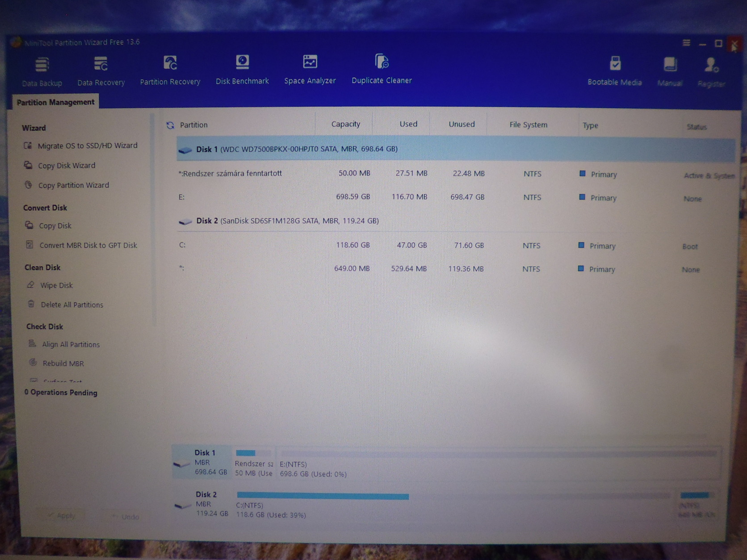Viewport: 747px width, 560px height.
Task: Choose Wipe Disk
Action: tap(56, 285)
